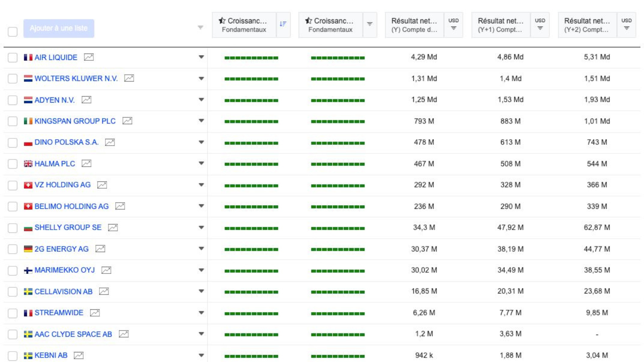The image size is (644, 362).
Task: Open chart icon next to STREAMWIDE
Action: click(x=95, y=313)
